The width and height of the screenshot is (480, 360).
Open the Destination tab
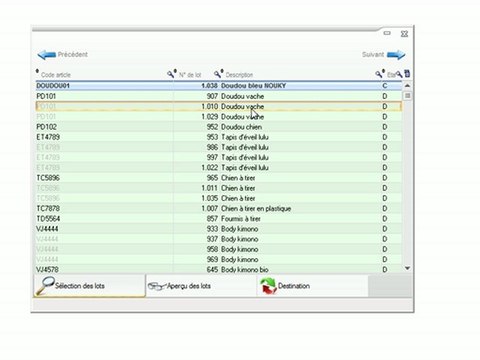(x=313, y=286)
